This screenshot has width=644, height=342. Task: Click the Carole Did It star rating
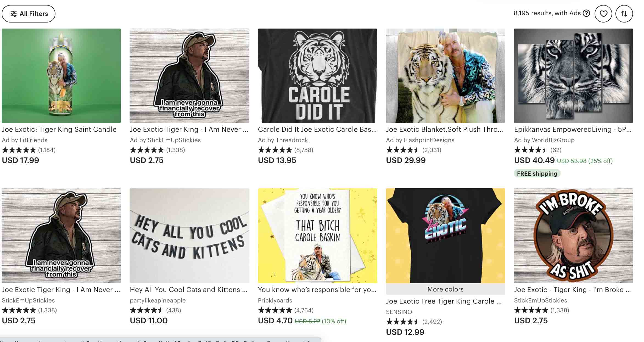coord(275,150)
